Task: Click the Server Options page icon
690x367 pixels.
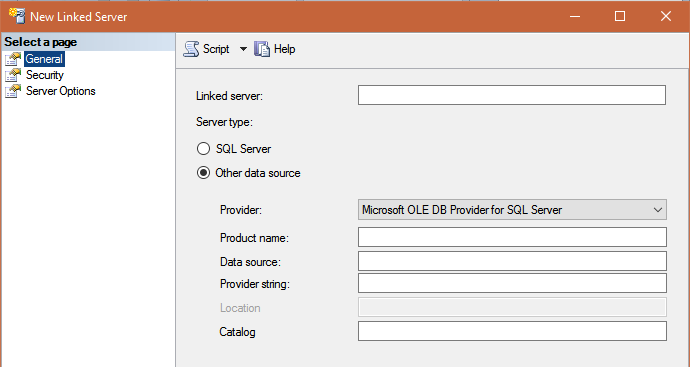Action: pos(13,91)
